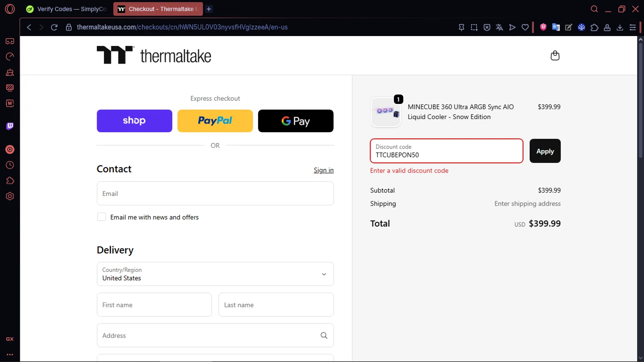Go back to the previous page
Viewport: 644px width, 362px height.
point(29,27)
